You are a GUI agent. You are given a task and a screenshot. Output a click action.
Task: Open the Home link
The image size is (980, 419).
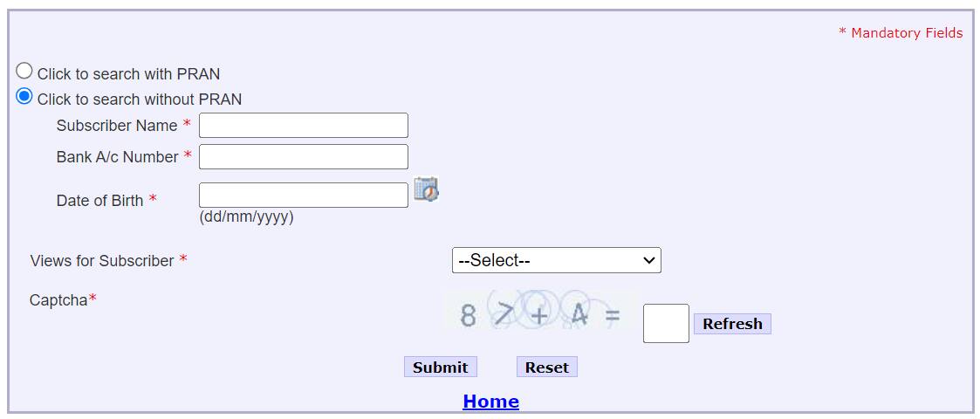pos(490,402)
